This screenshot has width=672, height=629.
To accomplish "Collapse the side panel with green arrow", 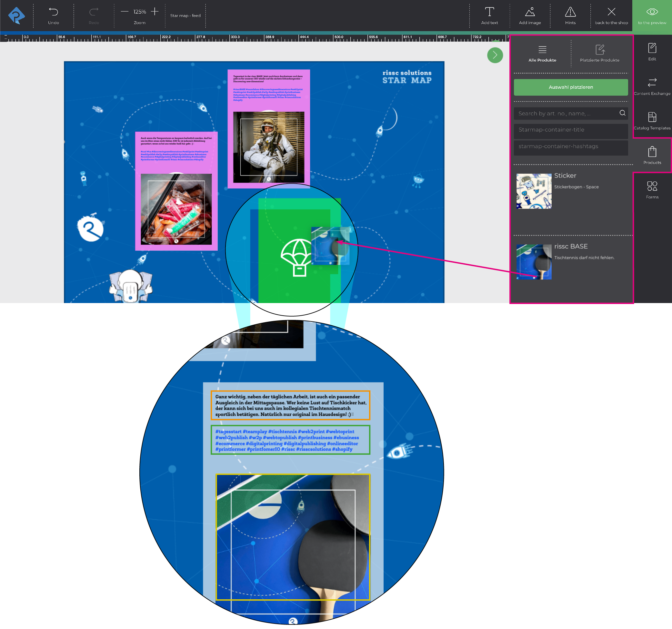I will pyautogui.click(x=495, y=55).
